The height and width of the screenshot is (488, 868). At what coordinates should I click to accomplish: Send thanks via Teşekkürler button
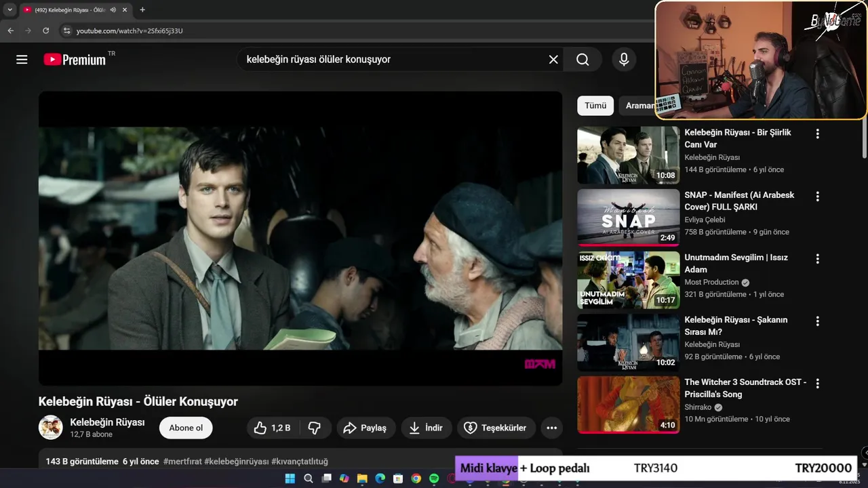coord(496,428)
